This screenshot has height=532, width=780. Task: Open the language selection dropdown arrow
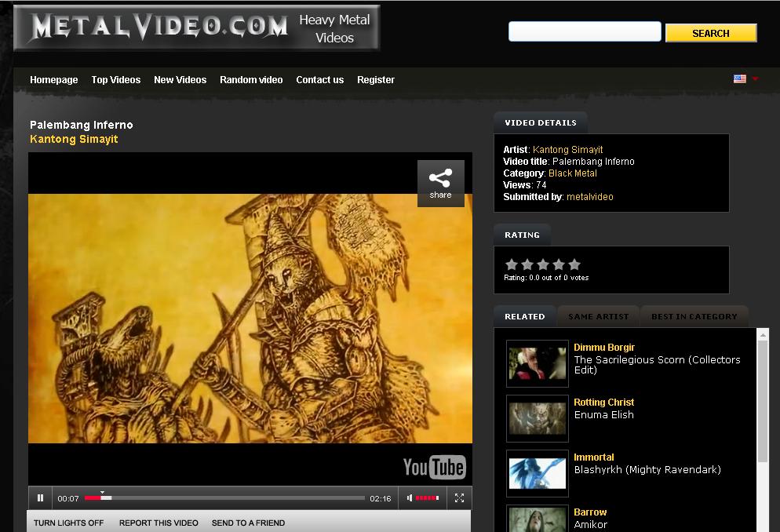click(754, 79)
